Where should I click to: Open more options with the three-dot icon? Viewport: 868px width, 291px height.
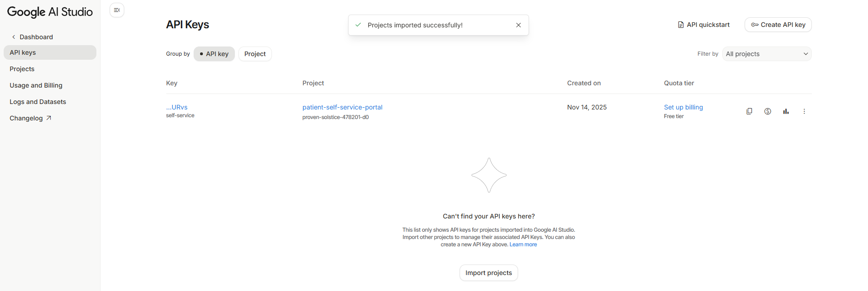tap(804, 111)
